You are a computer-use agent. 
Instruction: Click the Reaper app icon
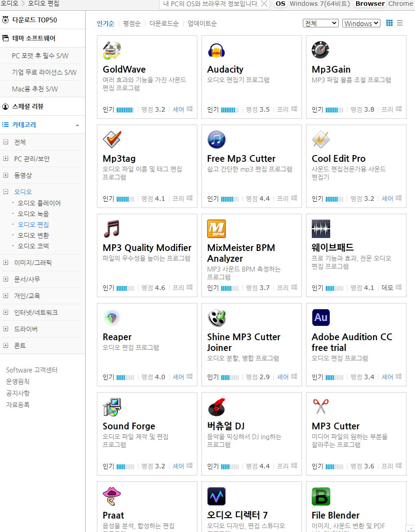pyautogui.click(x=112, y=318)
